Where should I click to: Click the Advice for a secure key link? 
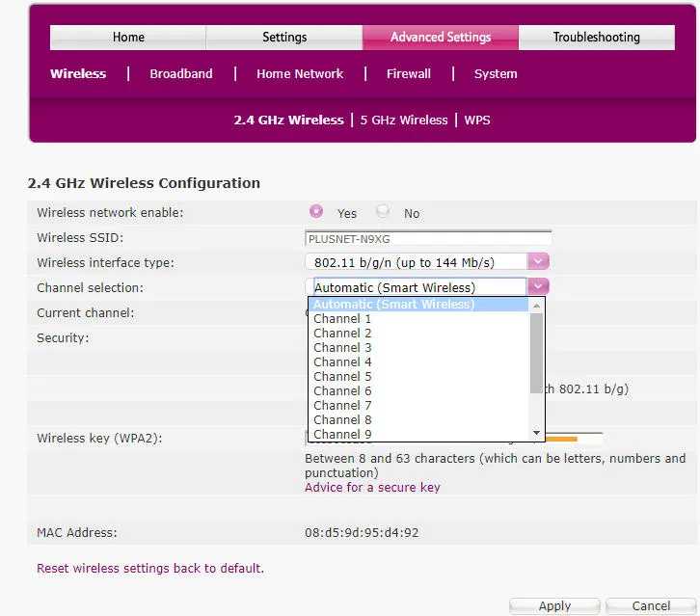(x=372, y=488)
